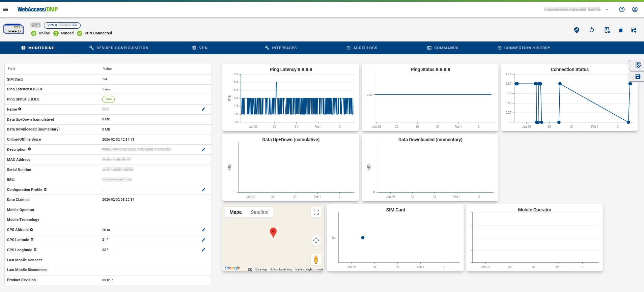
Task: Click the device settings bookmark-gear icon
Action: tap(607, 30)
